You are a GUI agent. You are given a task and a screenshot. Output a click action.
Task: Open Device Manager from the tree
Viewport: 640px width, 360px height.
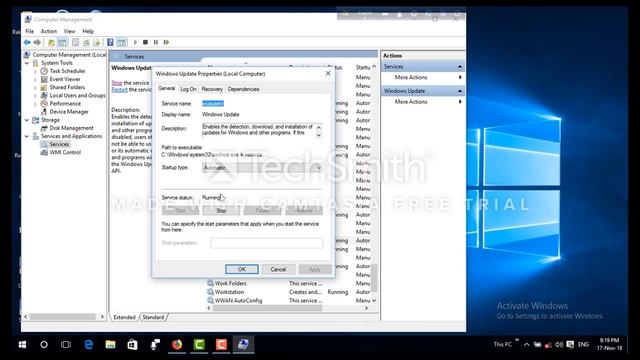69,112
